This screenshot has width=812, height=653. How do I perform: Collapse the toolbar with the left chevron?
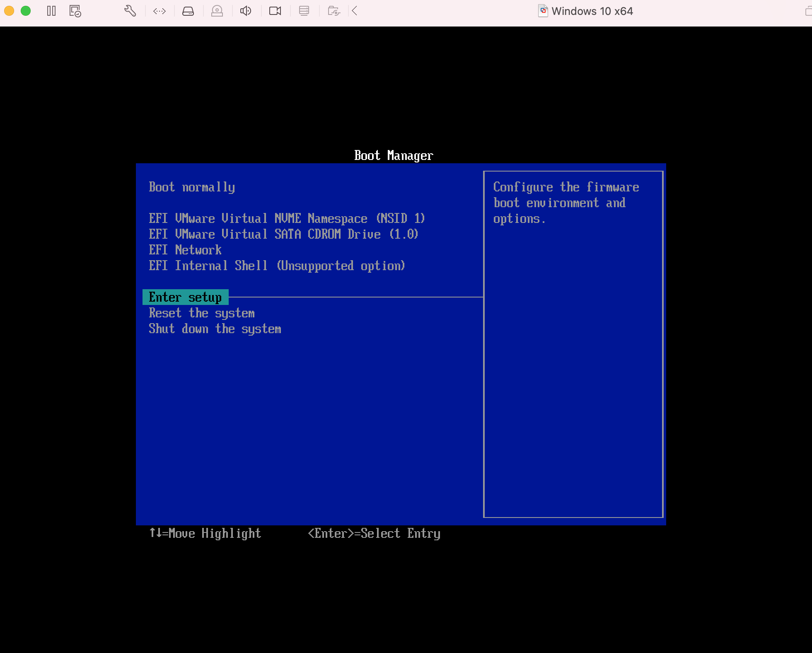[x=355, y=11]
